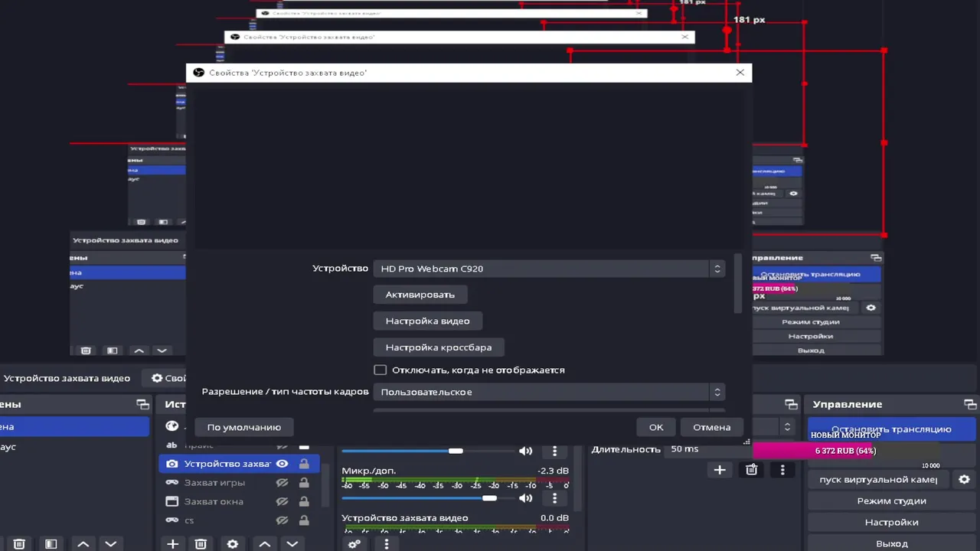Open the transition three-dot options menu
980x551 pixels.
782,470
